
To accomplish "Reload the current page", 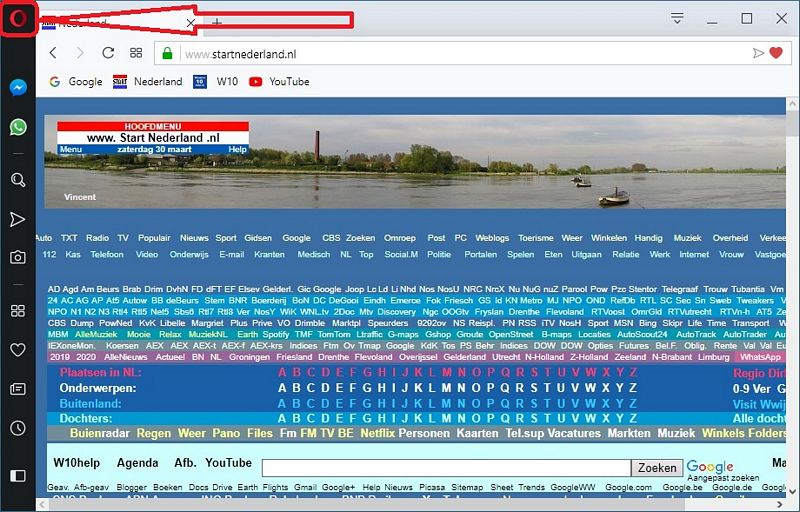I will [x=108, y=53].
